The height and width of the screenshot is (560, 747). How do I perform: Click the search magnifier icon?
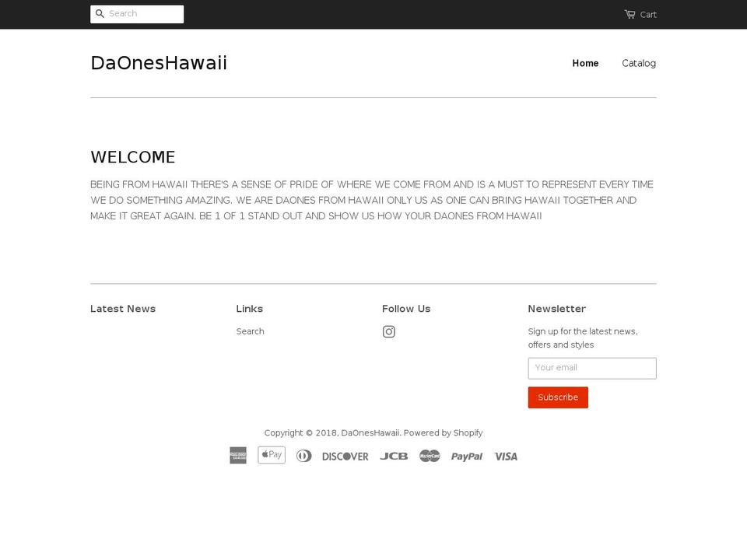click(100, 14)
